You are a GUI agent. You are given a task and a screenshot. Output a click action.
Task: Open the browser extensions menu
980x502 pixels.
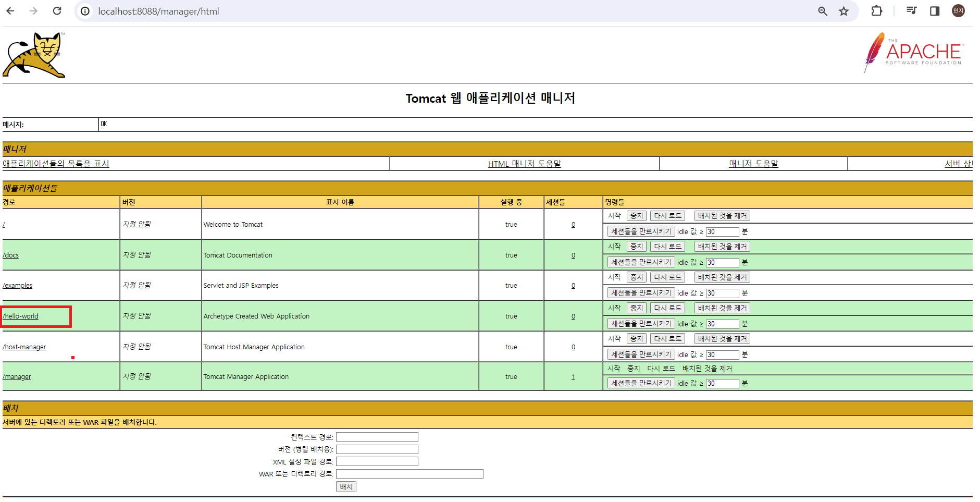click(x=877, y=11)
